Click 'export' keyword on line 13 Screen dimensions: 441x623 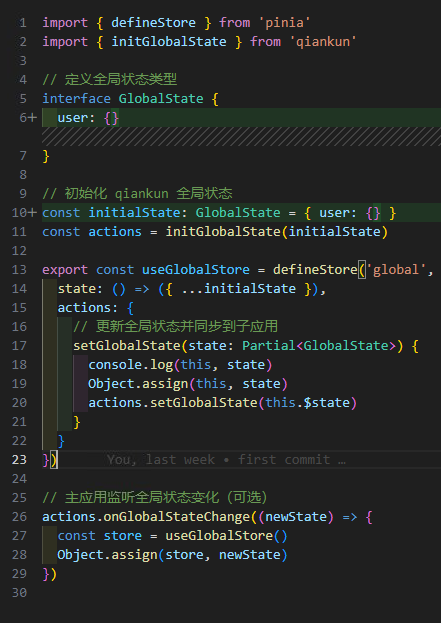(65, 270)
